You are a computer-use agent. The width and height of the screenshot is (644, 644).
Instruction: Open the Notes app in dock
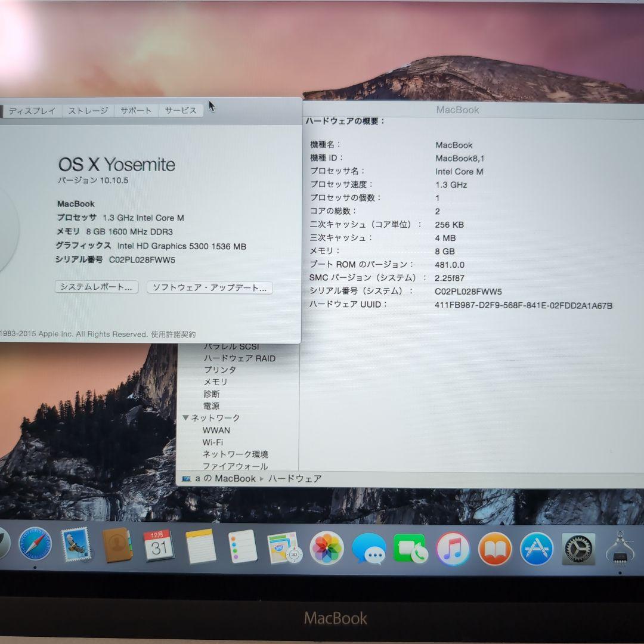(x=201, y=546)
